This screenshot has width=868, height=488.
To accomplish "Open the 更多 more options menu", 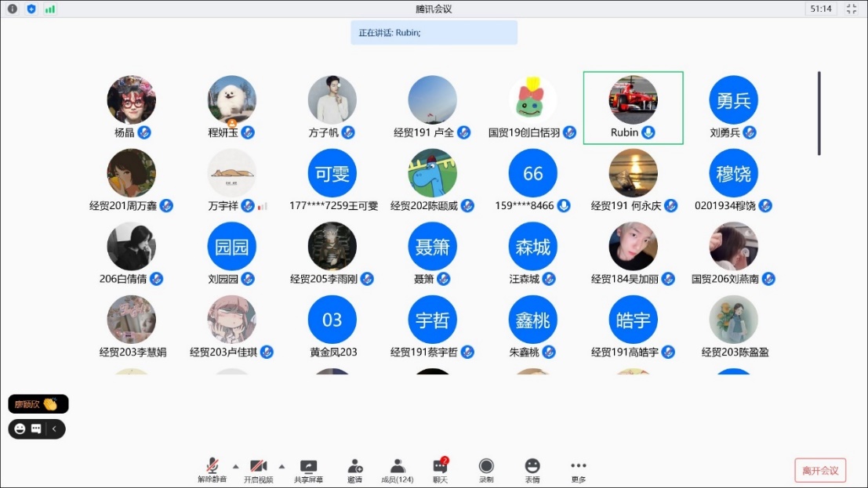I will 578,469.
